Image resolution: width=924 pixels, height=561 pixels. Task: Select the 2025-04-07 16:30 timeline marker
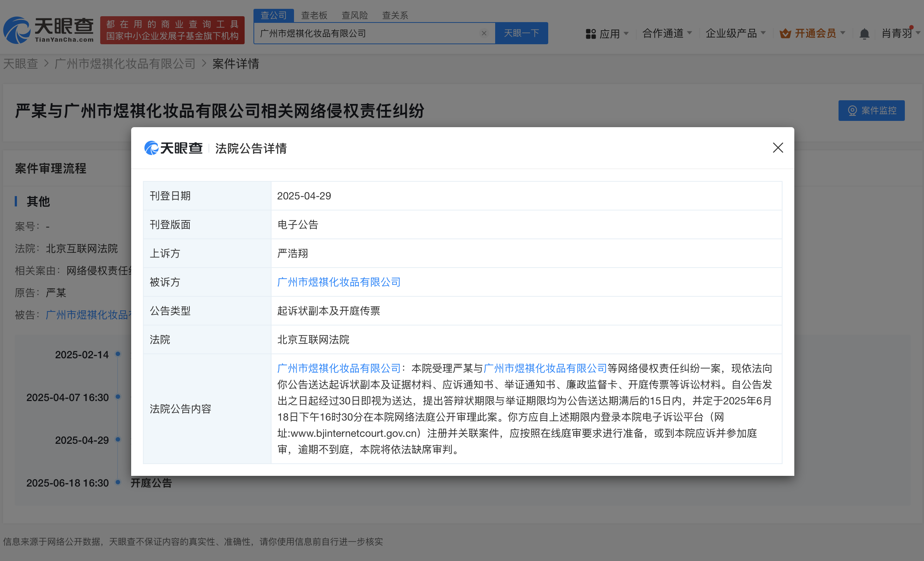tap(118, 397)
